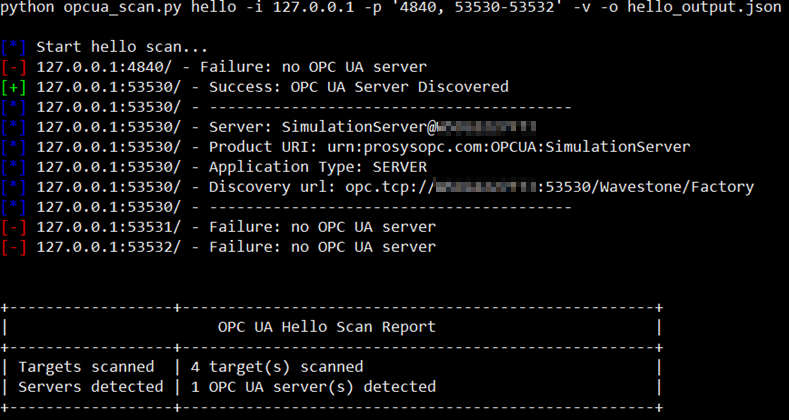Click the 'Success: OPC UA Server Discovered' text
Image resolution: width=789 pixels, height=420 pixels.
point(359,87)
